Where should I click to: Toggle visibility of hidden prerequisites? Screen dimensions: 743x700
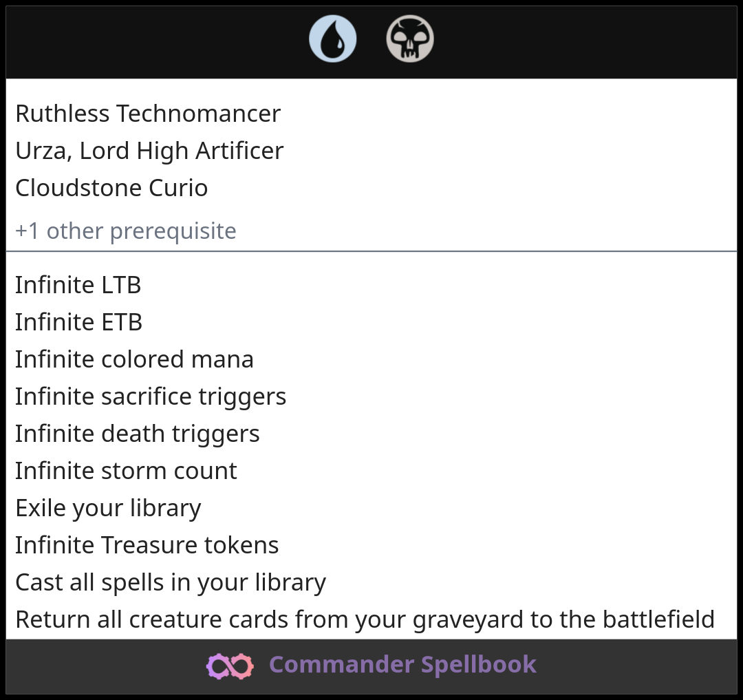(125, 231)
